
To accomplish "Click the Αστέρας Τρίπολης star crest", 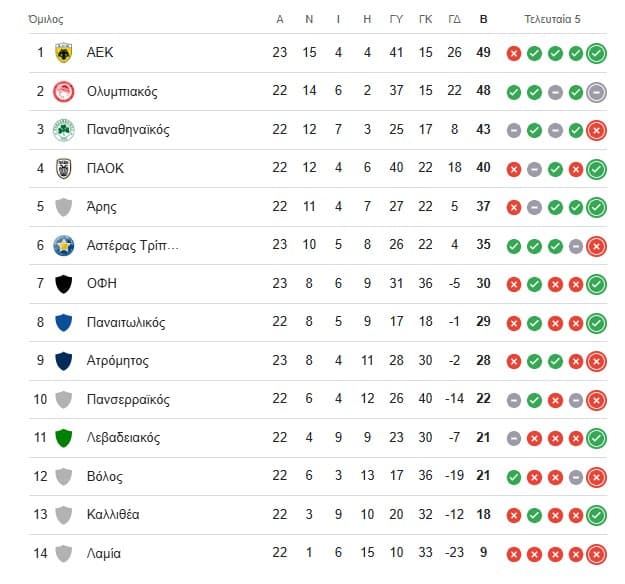I will 64,245.
